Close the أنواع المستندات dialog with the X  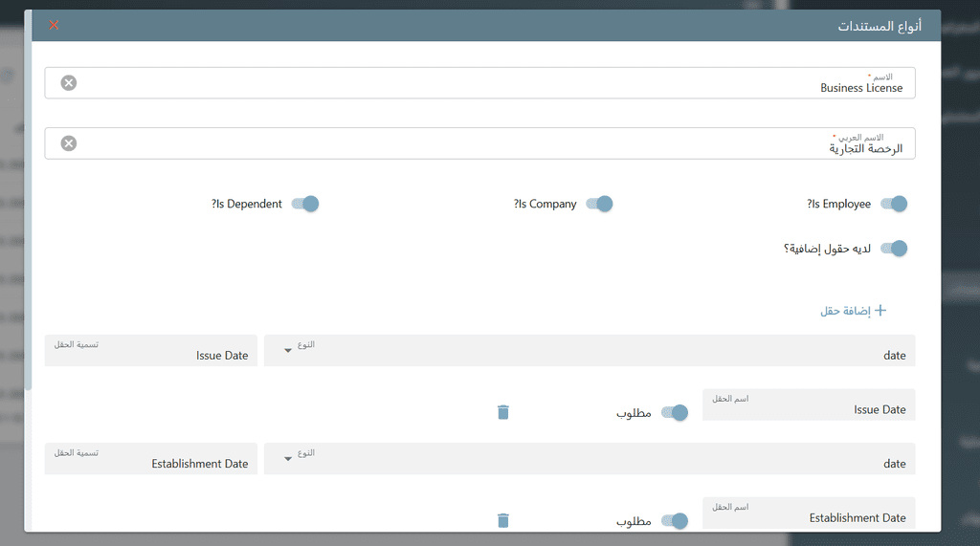pos(54,25)
